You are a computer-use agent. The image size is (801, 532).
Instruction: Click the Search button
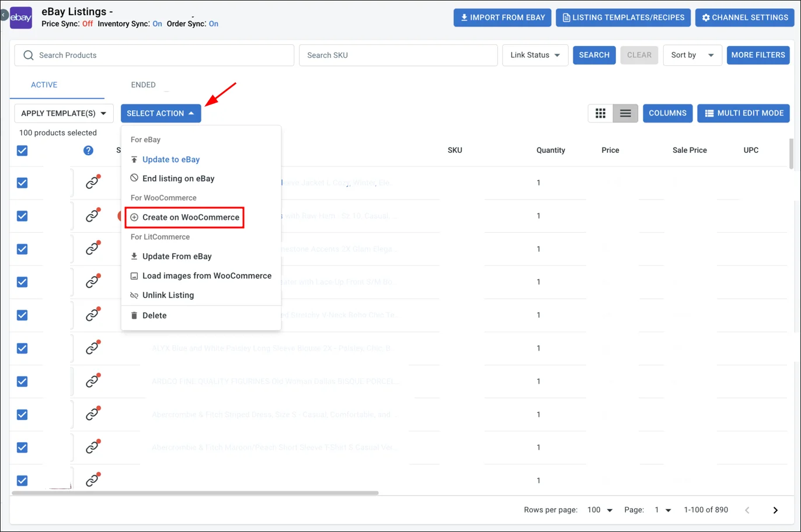pos(594,55)
